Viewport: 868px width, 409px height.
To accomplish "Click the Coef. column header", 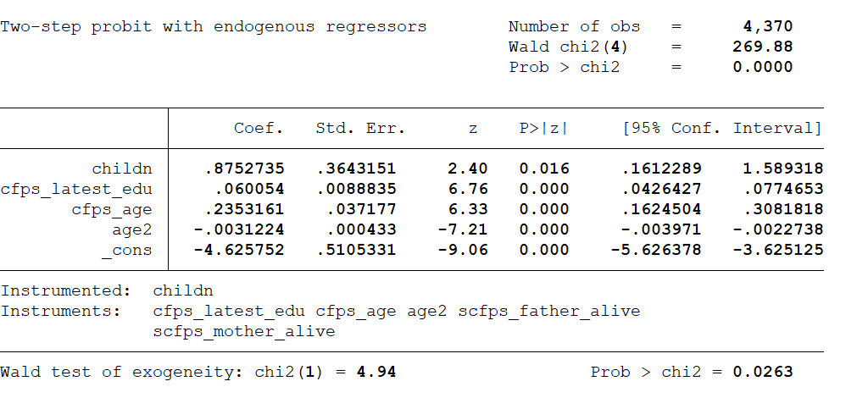I will pos(259,129).
